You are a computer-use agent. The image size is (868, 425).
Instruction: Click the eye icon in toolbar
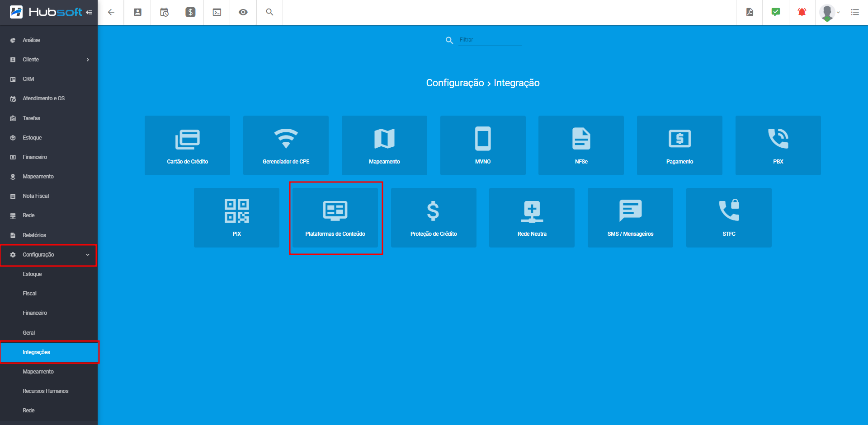243,12
